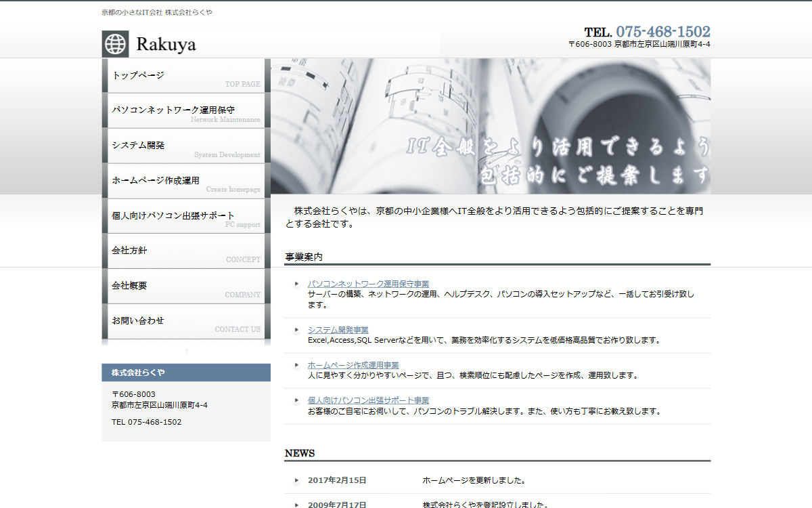The width and height of the screenshot is (812, 508).
Task: Click the 事業案内 section heading
Action: (304, 257)
